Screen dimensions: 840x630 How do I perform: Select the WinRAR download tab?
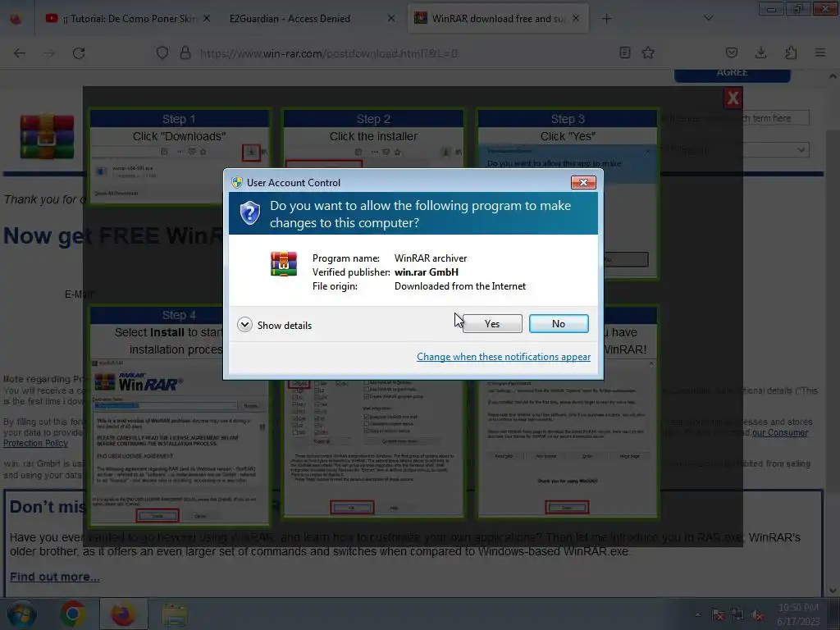[491, 19]
